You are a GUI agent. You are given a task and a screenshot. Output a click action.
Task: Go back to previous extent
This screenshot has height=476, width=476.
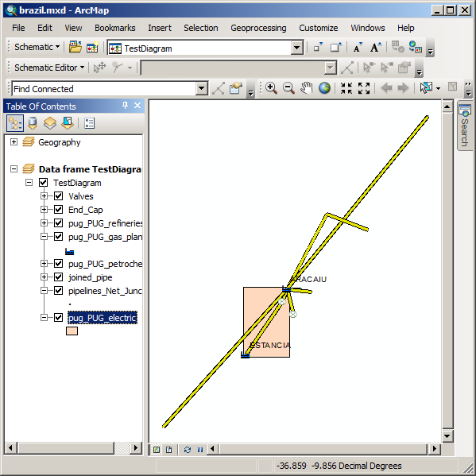386,88
